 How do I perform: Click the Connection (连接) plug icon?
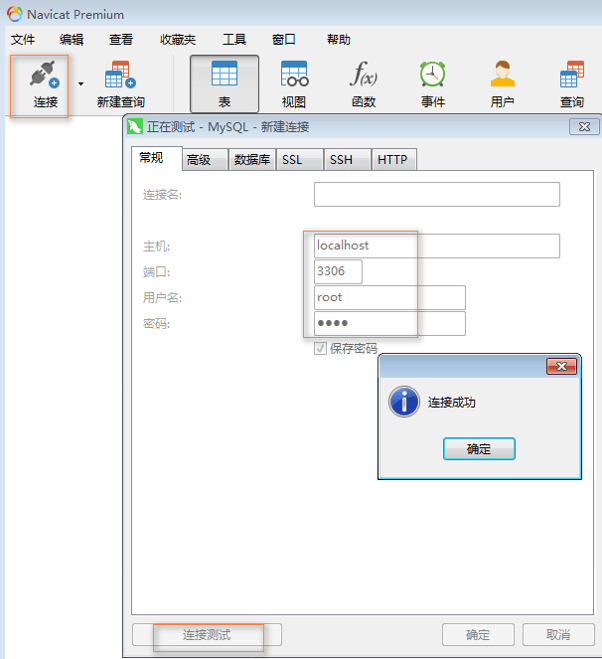(x=45, y=75)
